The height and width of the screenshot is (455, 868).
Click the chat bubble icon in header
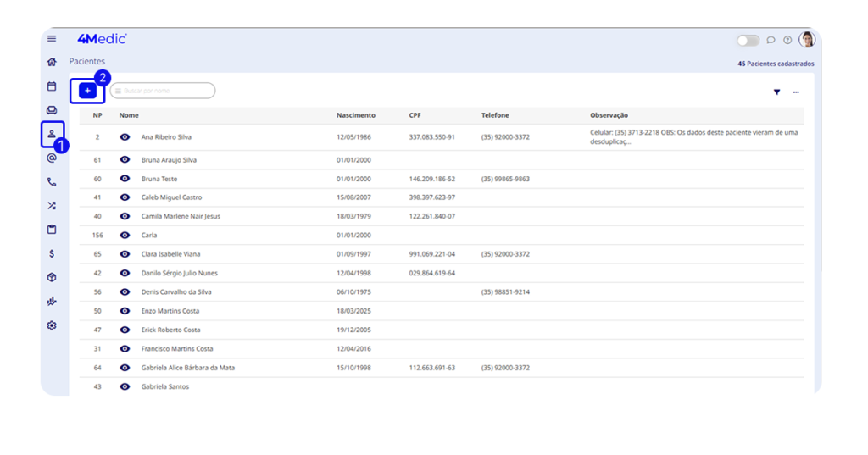tap(771, 40)
